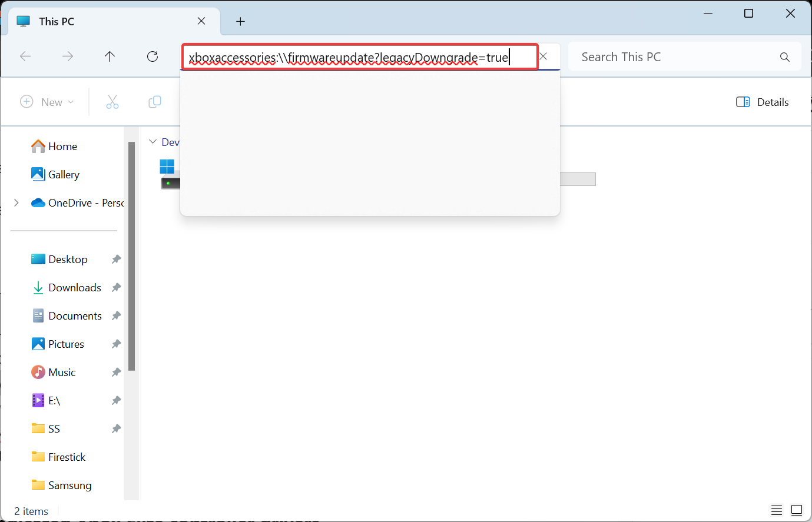Collapse the Devices group chevron

pyautogui.click(x=153, y=142)
